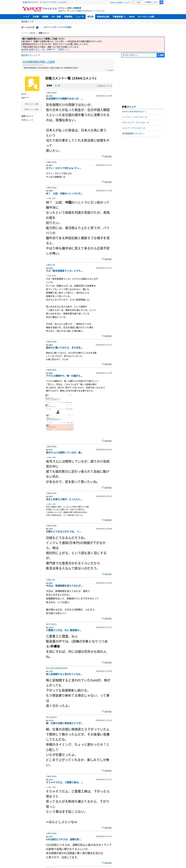Screen dimensions: 186x868
Task: Go to 次のページ of comments
Action: pos(104,86)
